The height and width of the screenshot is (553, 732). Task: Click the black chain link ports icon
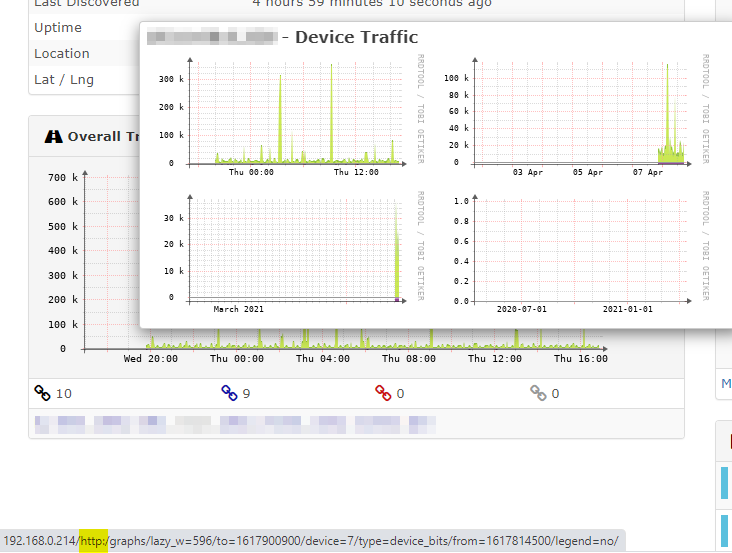pos(42,393)
